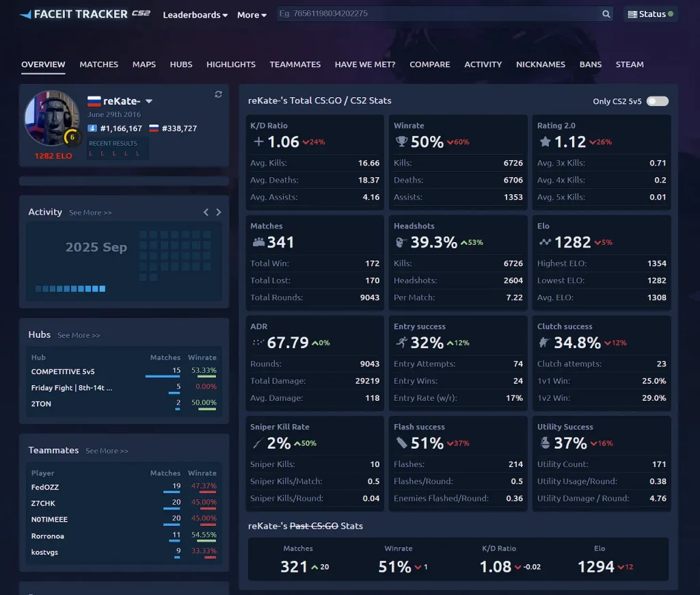Open the Leaderboards dropdown menu
The image size is (700, 595).
195,15
